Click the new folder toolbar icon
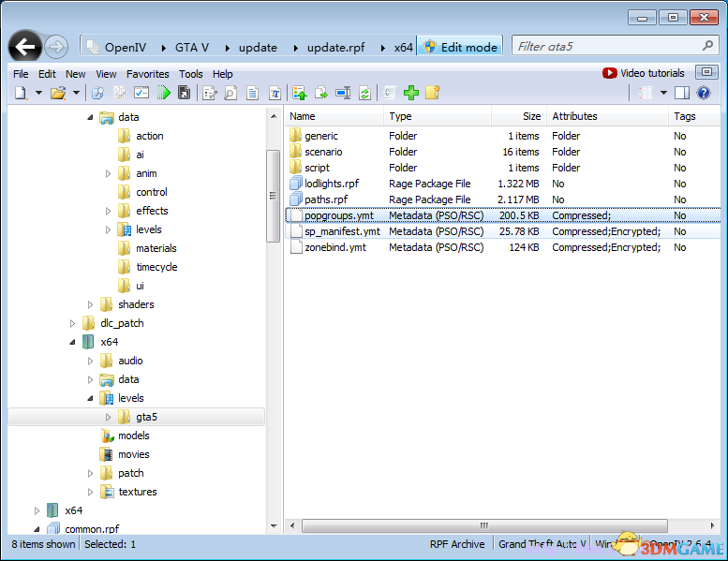Screen dimensions: 728x561 tap(432, 93)
